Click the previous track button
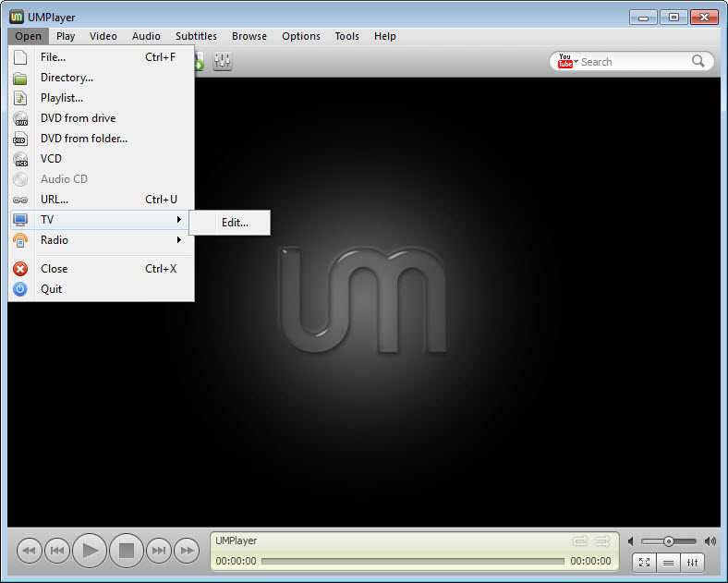The width and height of the screenshot is (728, 583). click(x=57, y=551)
